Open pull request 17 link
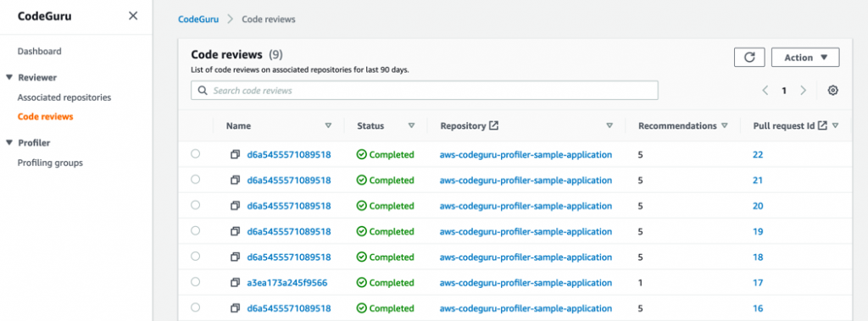Viewport: 868px width, 321px height. click(x=758, y=283)
